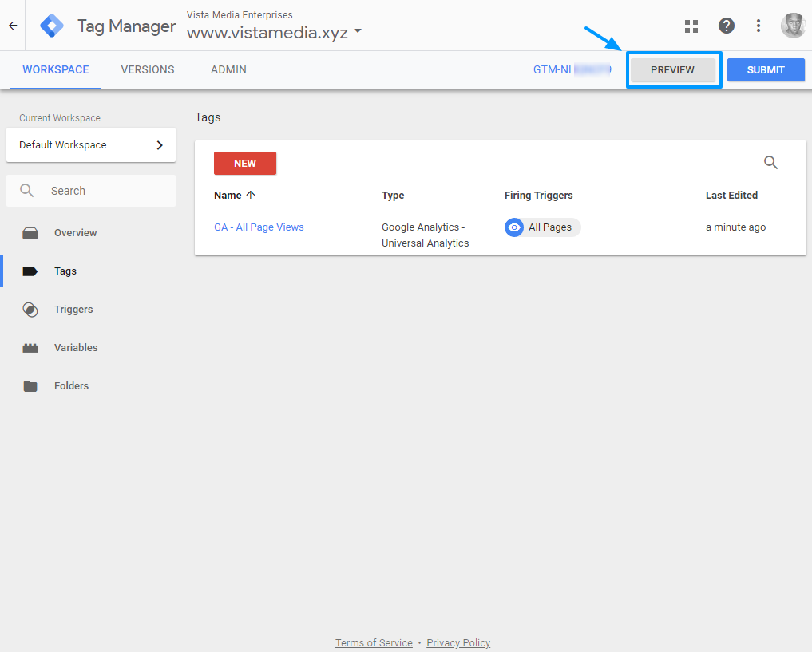Screen dimensions: 812x652
Task: Click the back arrow icon
Action: [13, 26]
